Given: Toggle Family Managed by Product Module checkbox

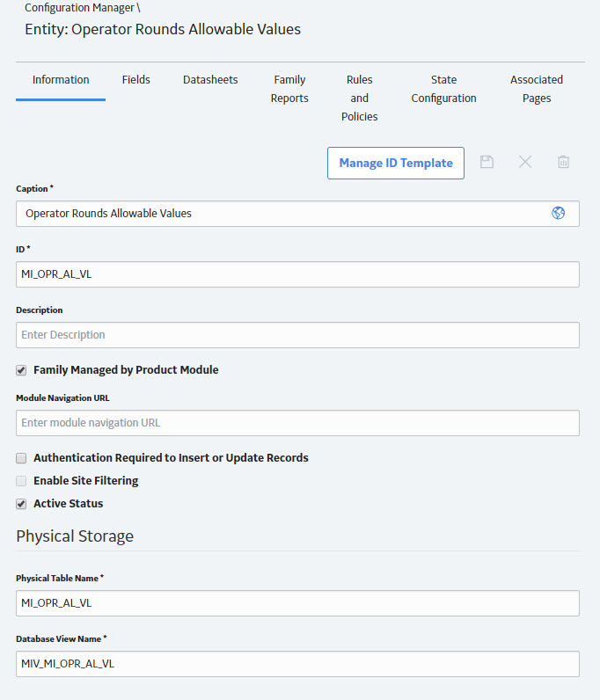Looking at the screenshot, I should [x=21, y=370].
